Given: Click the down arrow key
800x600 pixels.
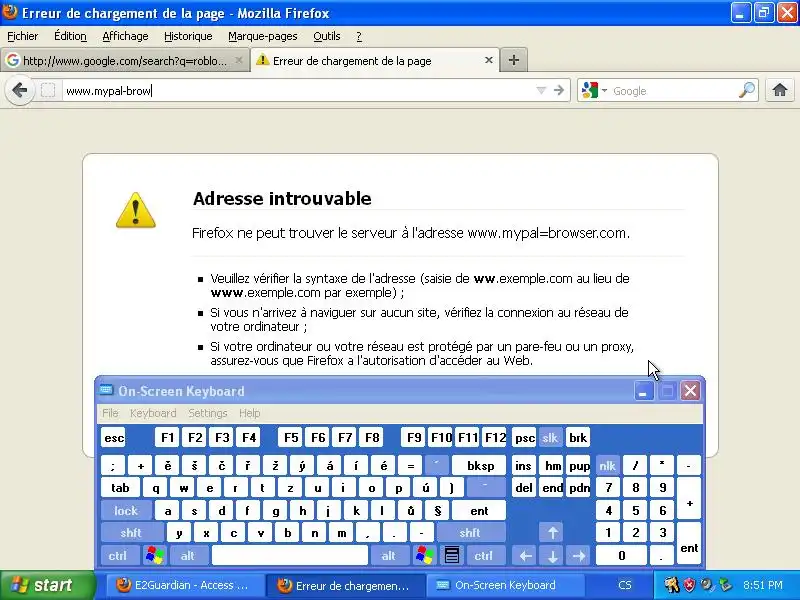Looking at the screenshot, I should [x=552, y=555].
